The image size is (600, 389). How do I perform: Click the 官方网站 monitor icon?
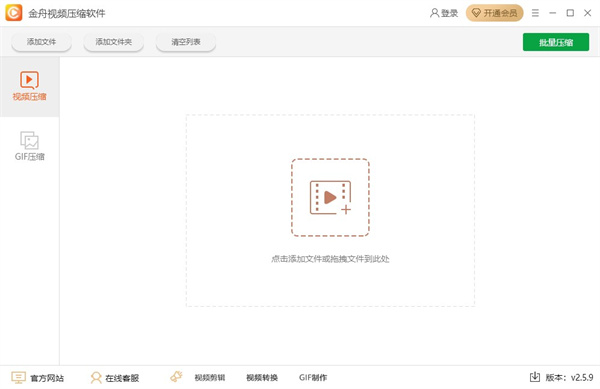18,378
